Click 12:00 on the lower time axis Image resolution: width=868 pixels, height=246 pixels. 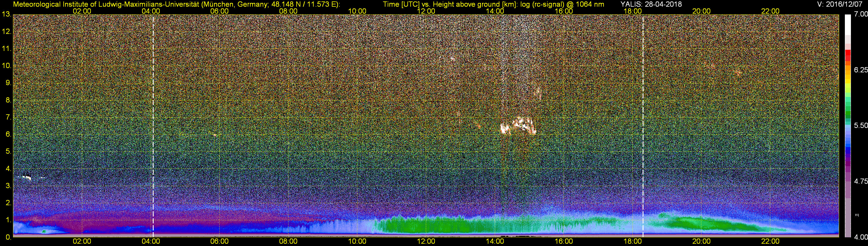click(x=426, y=241)
